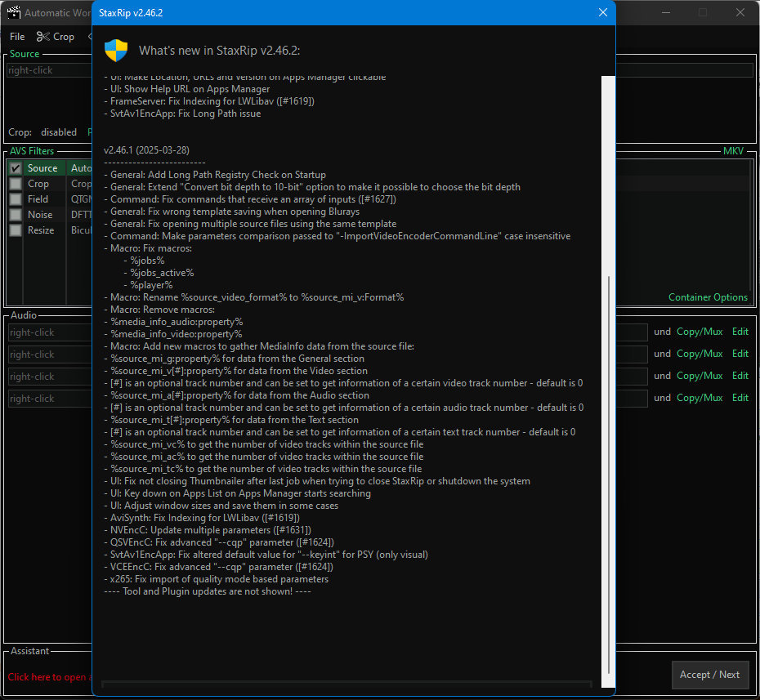The image size is (760, 700).
Task: Tick the Noise filter checkbox
Action: pos(16,215)
